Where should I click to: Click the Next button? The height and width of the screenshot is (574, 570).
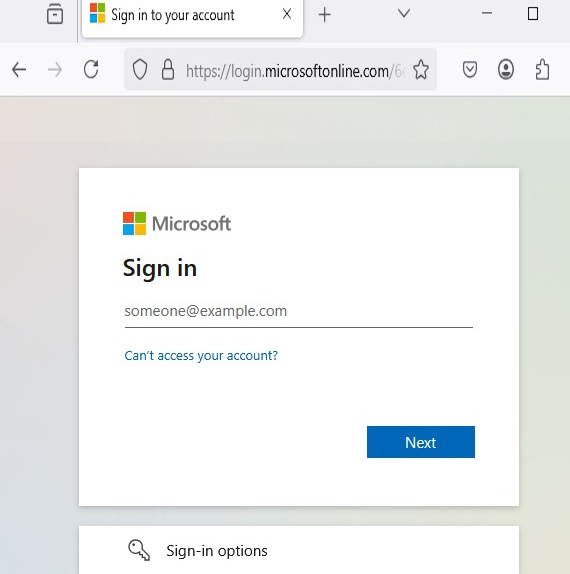click(x=421, y=442)
